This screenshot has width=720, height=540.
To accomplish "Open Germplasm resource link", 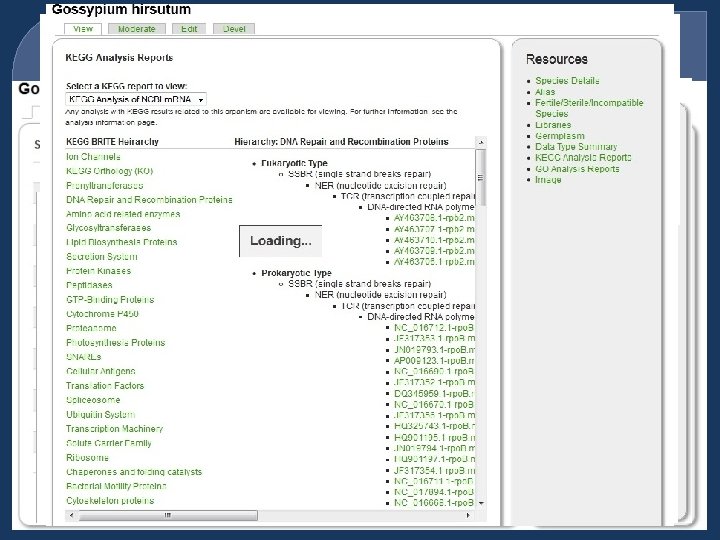I will [x=560, y=136].
